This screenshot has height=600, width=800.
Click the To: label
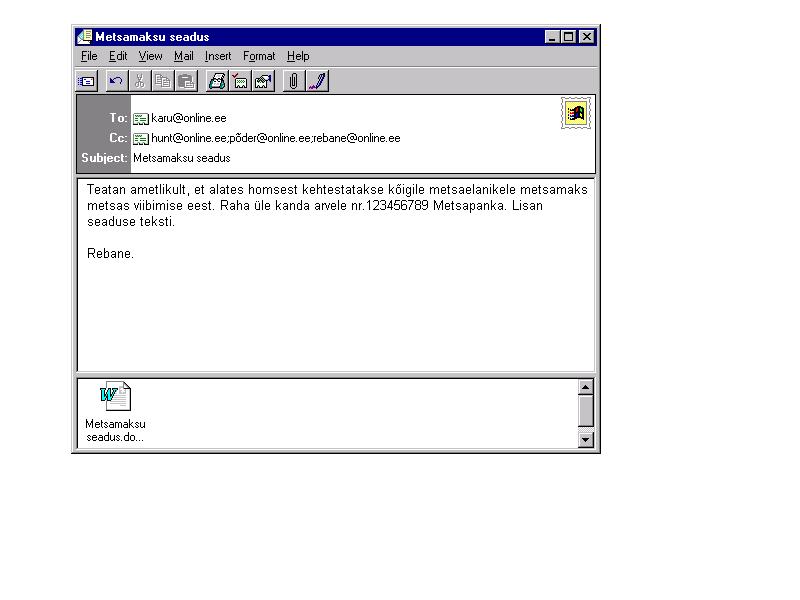[x=118, y=118]
